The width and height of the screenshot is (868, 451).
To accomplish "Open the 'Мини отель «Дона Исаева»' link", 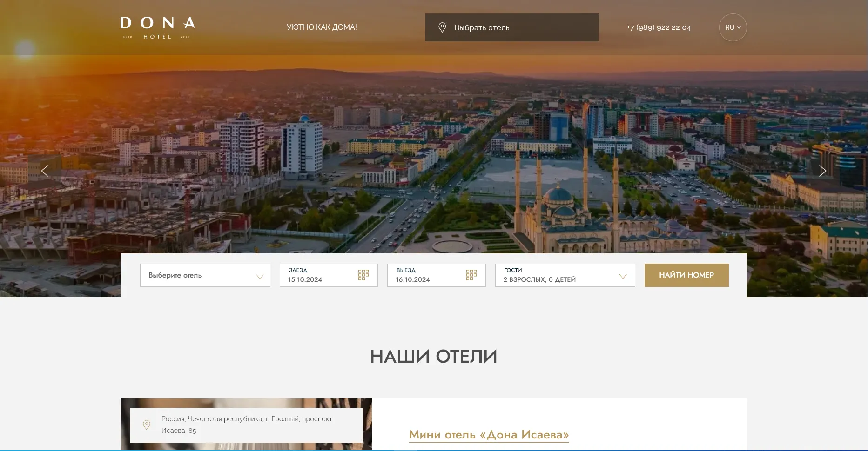I will pyautogui.click(x=488, y=434).
